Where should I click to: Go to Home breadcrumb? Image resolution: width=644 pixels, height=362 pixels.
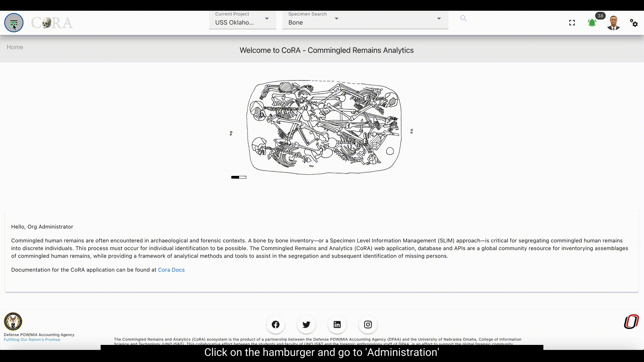click(x=15, y=47)
